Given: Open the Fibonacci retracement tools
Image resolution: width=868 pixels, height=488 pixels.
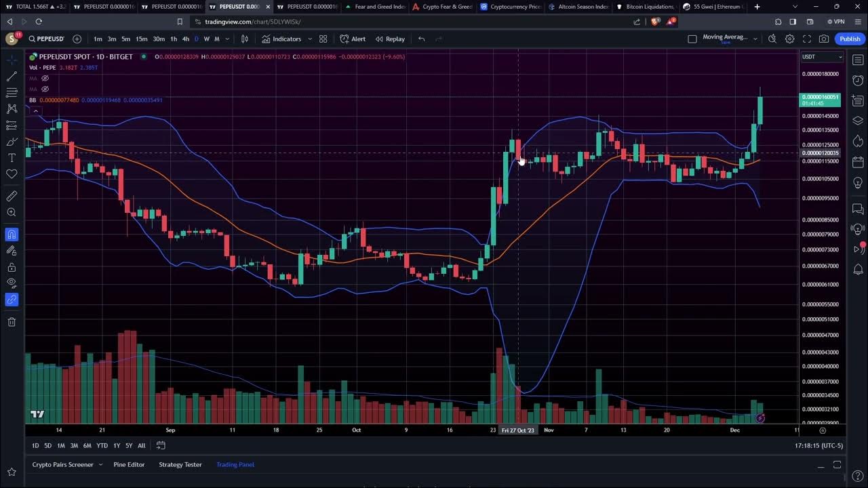Looking at the screenshot, I should coord(12,93).
